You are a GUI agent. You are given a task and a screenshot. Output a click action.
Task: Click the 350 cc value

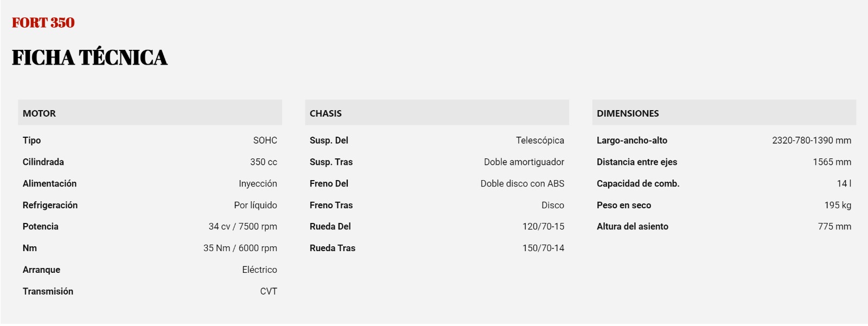coord(264,162)
